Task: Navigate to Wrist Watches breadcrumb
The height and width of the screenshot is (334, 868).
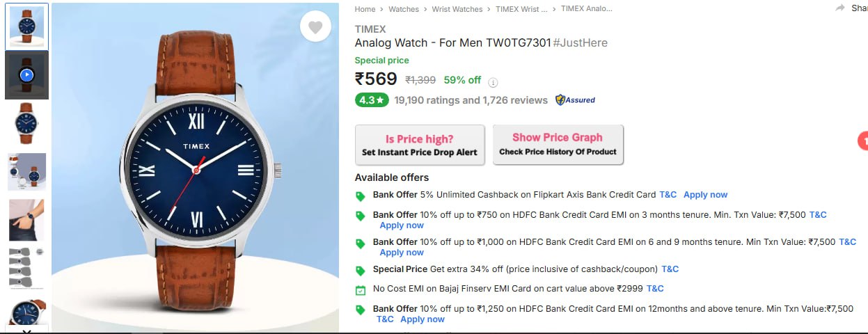Action: (457, 9)
